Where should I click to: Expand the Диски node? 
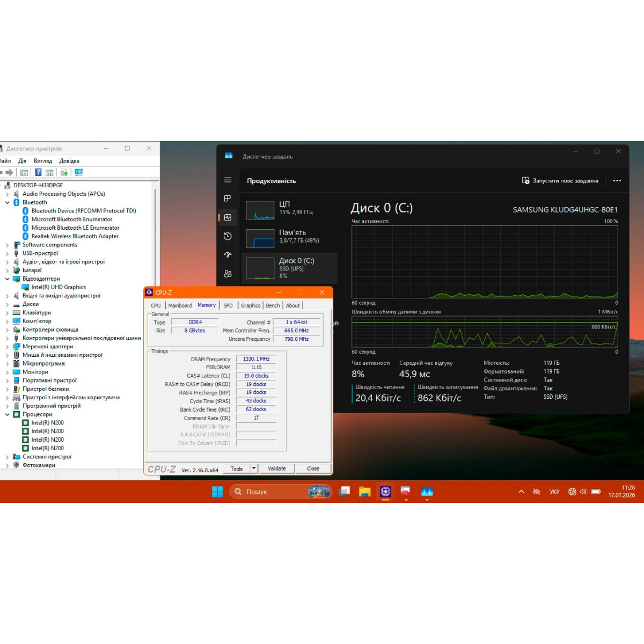coord(8,304)
